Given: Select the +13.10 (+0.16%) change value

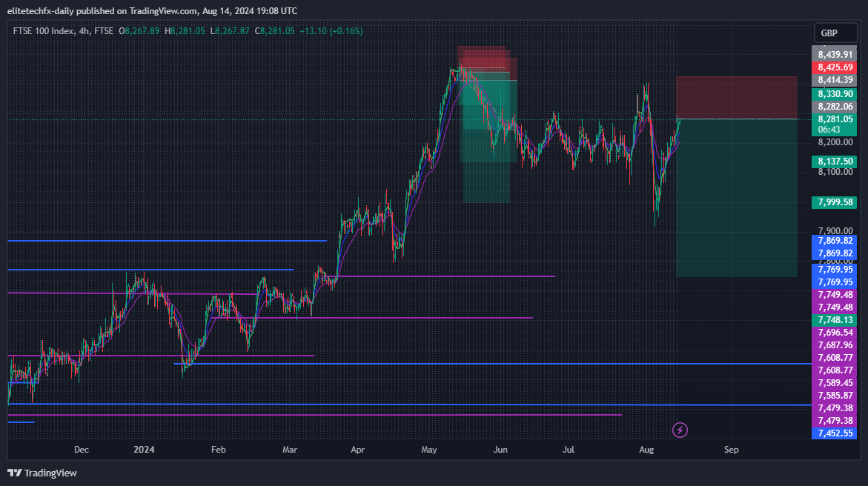Looking at the screenshot, I should coord(331,31).
